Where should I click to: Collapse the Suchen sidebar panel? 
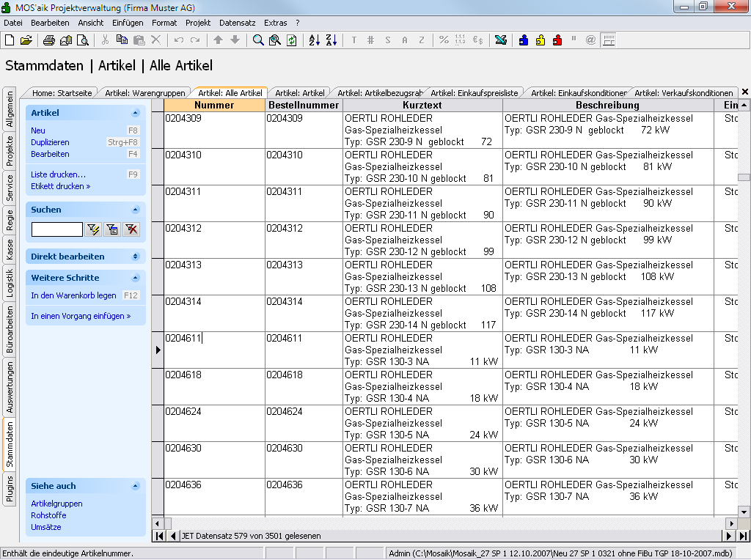(136, 210)
